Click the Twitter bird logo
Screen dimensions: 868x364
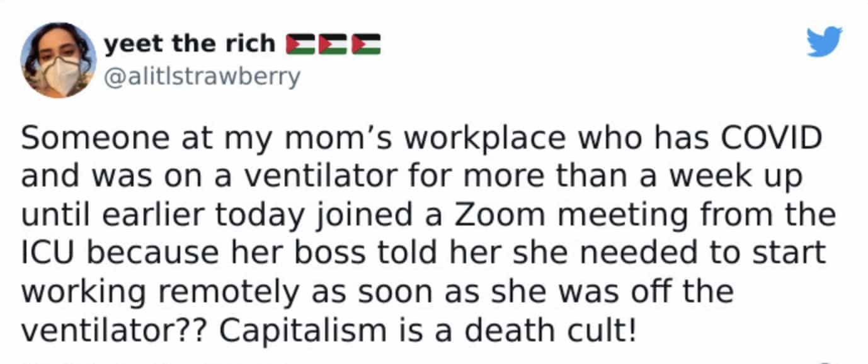click(825, 42)
